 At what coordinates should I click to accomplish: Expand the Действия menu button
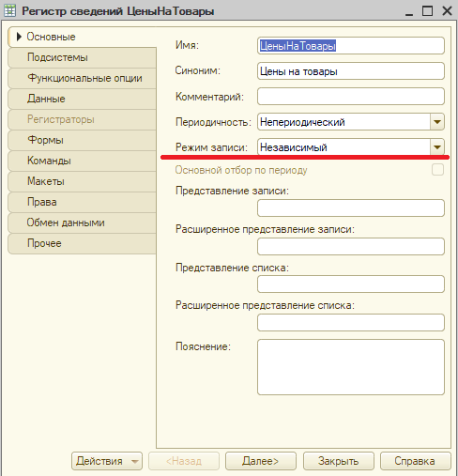click(107, 461)
